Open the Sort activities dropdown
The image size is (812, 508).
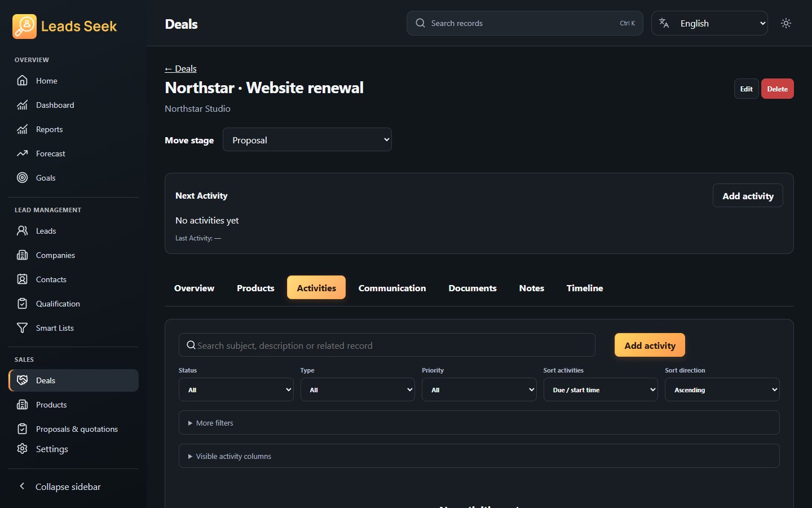(601, 389)
